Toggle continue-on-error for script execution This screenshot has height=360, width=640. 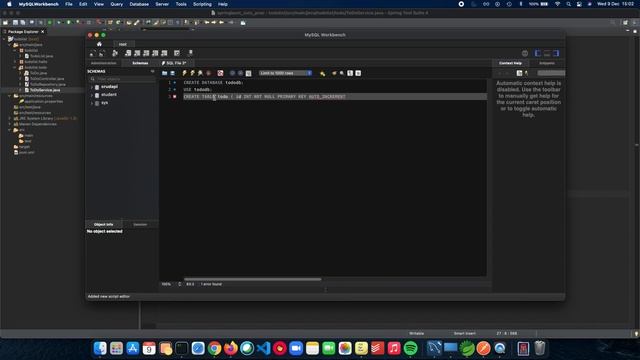click(x=220, y=73)
